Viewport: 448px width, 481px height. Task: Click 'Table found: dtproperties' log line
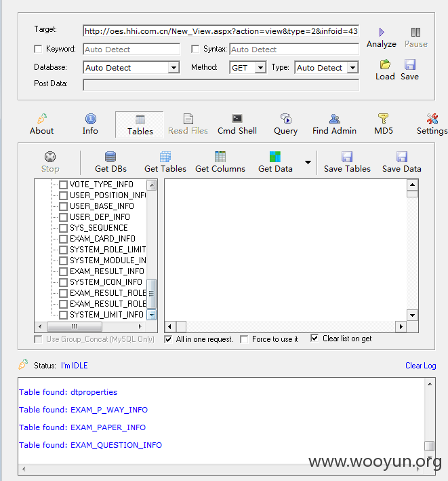point(68,392)
